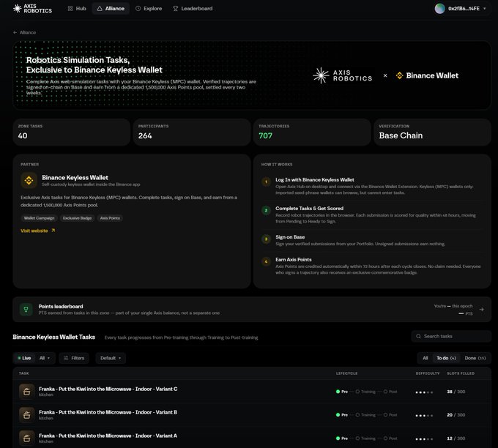Click the Task column header
This screenshot has height=448, width=498.
pyautogui.click(x=24, y=373)
